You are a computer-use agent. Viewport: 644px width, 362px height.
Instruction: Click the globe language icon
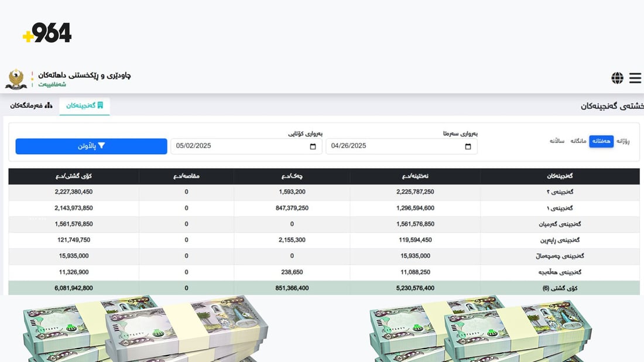(x=617, y=78)
